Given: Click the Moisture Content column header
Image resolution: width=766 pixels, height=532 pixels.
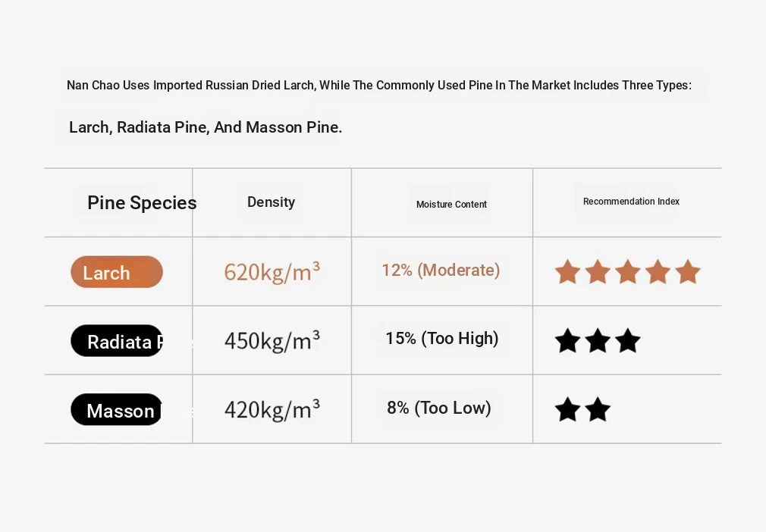Looking at the screenshot, I should pyautogui.click(x=451, y=205).
